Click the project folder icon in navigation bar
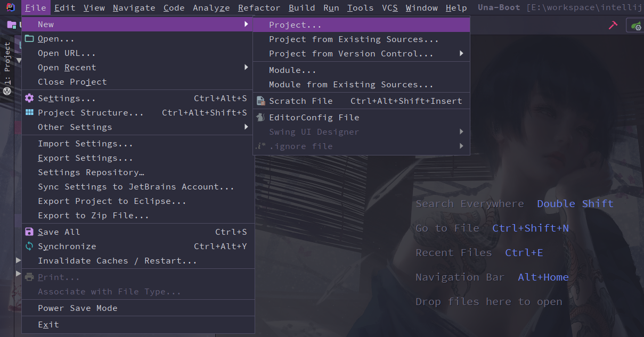 point(11,24)
